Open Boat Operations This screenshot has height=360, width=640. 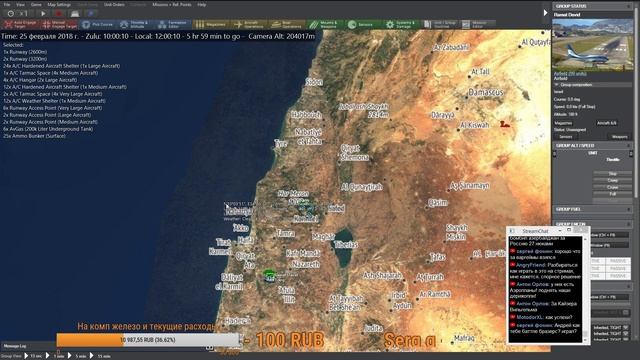tap(287, 24)
